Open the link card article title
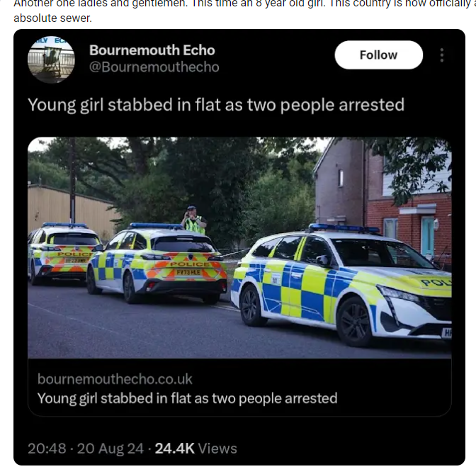This screenshot has width=476, height=474. (x=187, y=398)
